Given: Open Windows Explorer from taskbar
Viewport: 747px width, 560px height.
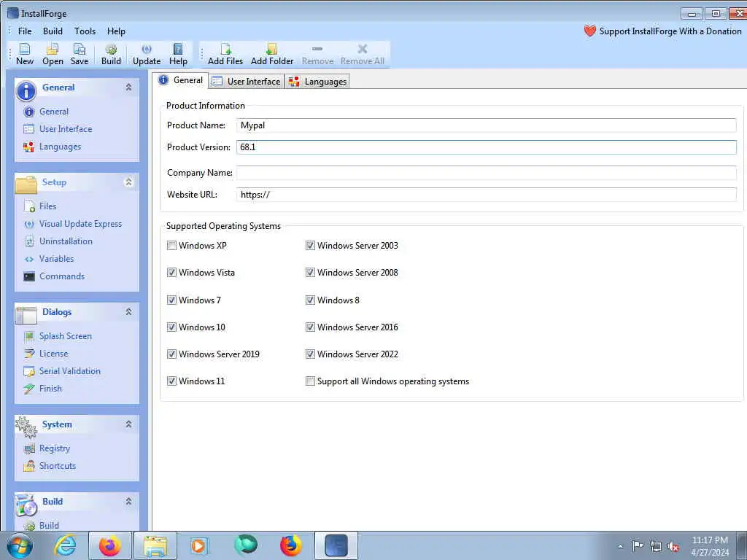Looking at the screenshot, I should pos(155,545).
